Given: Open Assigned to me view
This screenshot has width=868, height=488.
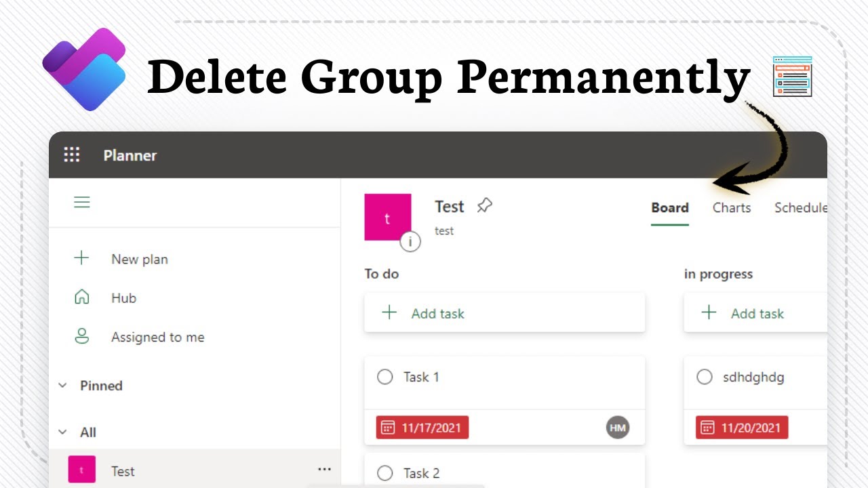Looking at the screenshot, I should (x=157, y=337).
